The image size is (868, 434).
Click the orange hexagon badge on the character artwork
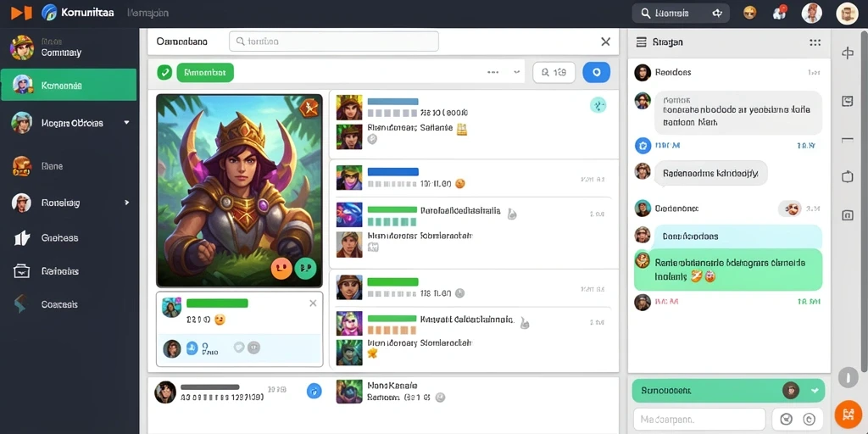tap(309, 108)
